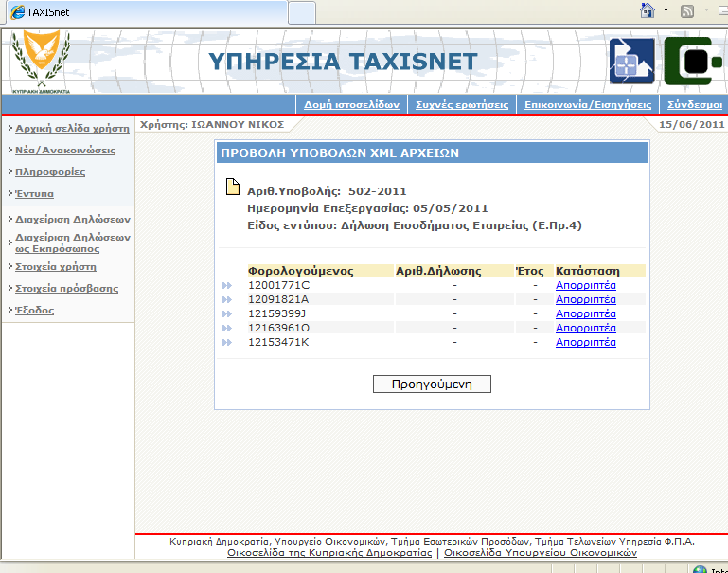Open Έντυπα in sidebar

(34, 194)
